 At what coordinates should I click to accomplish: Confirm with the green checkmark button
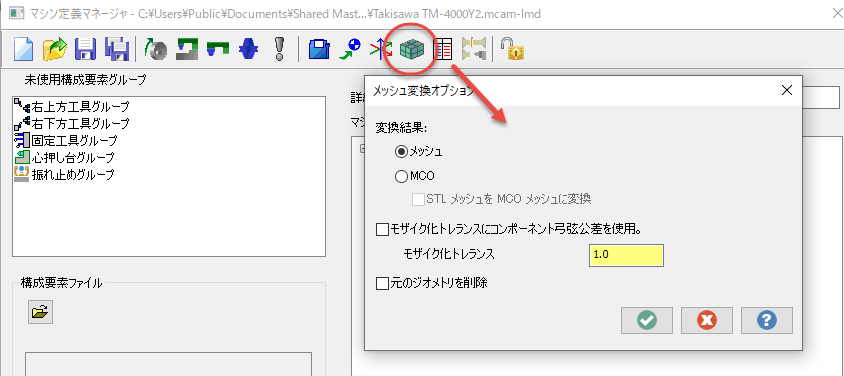pyautogui.click(x=646, y=321)
